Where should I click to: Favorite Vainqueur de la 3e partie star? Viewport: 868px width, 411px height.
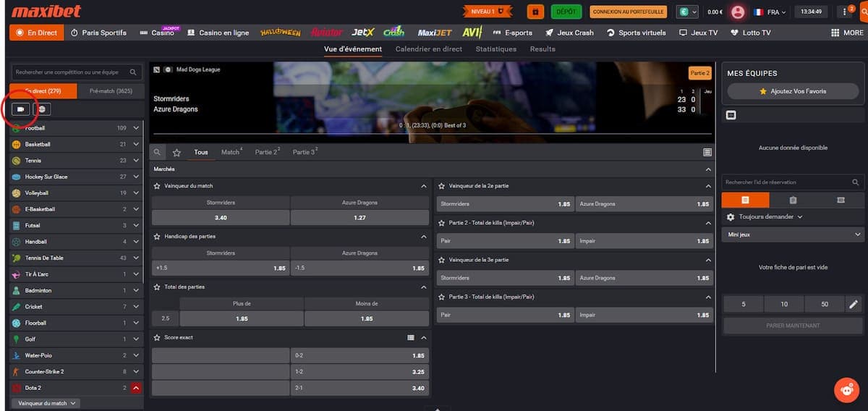pos(441,260)
